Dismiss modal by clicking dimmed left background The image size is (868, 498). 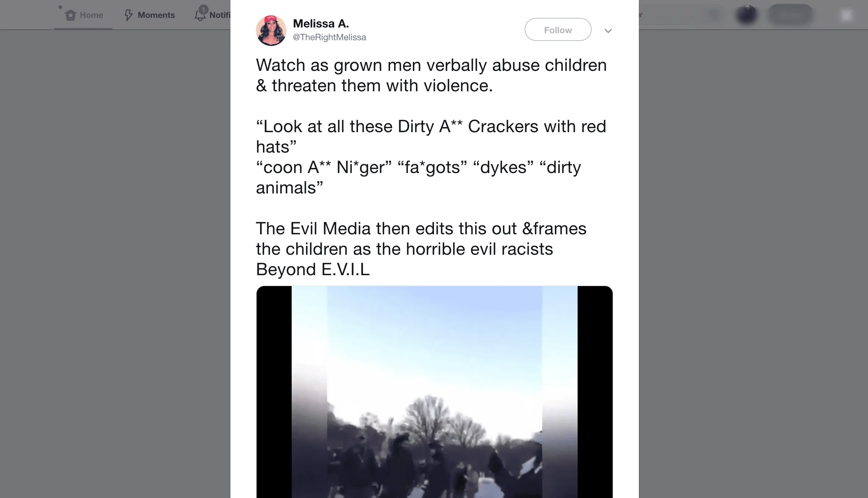point(115,263)
